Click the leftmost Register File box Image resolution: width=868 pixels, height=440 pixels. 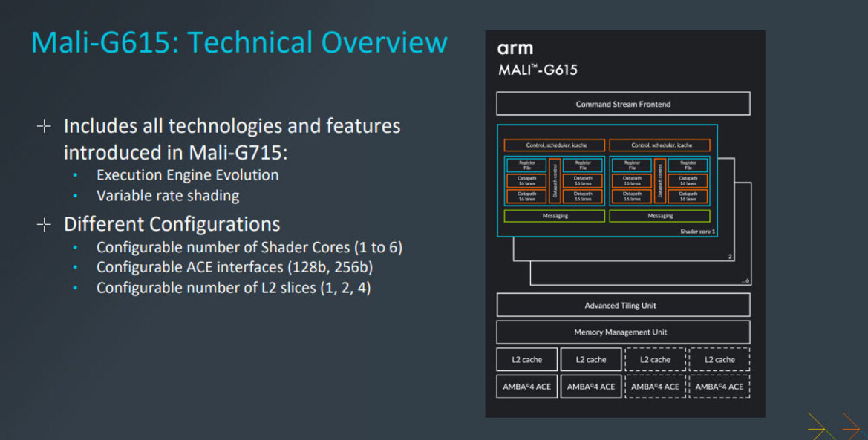(526, 165)
